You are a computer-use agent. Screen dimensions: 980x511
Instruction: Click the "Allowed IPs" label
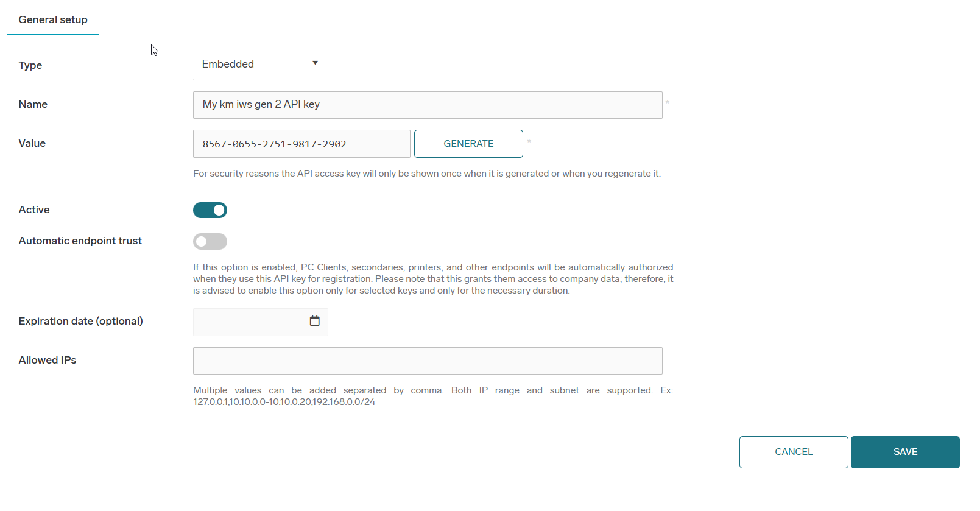point(48,360)
